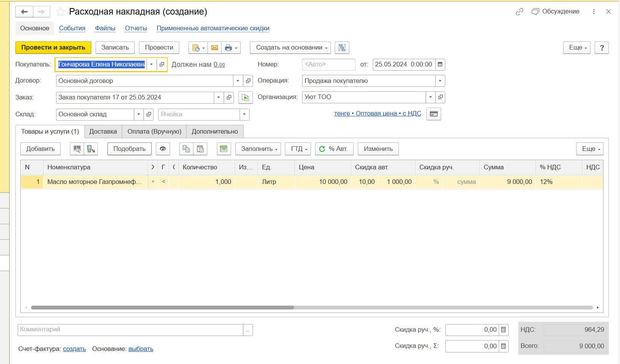Image resolution: width=620 pixels, height=364 pixels.
Task: Open the document structure icon
Action: pos(342,48)
